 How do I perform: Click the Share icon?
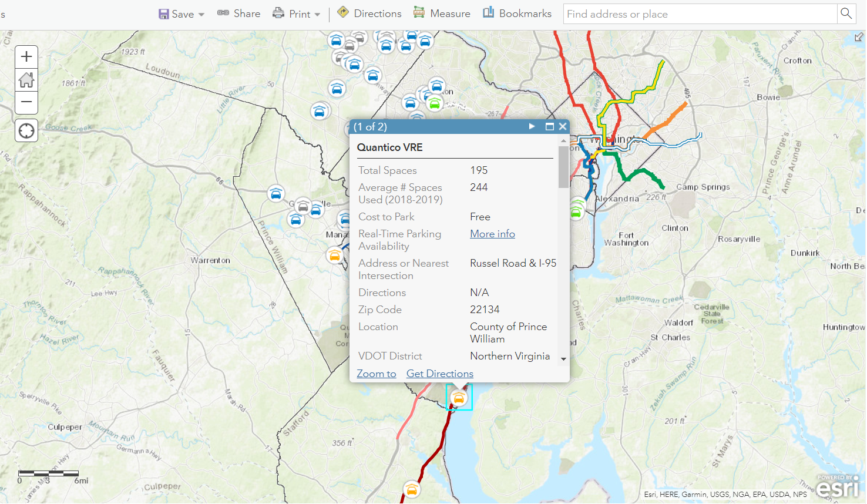click(238, 13)
